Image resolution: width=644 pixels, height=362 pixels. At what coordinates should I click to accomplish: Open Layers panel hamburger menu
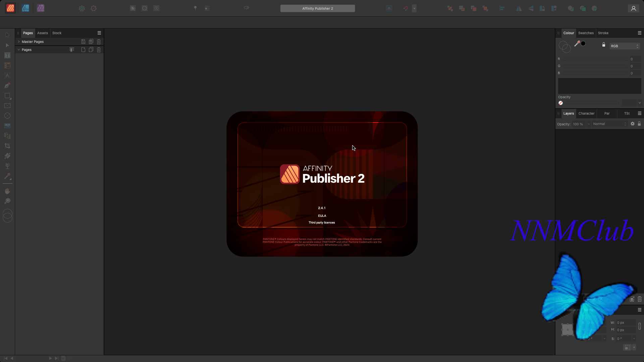tap(640, 113)
